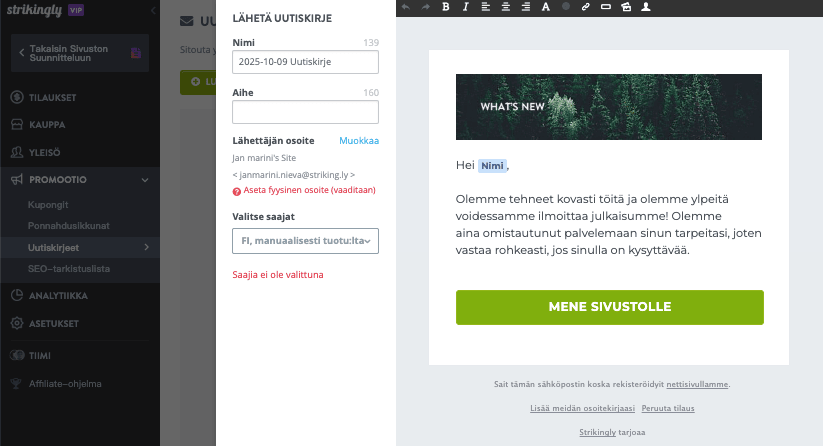823x446 pixels.
Task: Open SEO-tarkistuslista submenu item
Action: 69,269
